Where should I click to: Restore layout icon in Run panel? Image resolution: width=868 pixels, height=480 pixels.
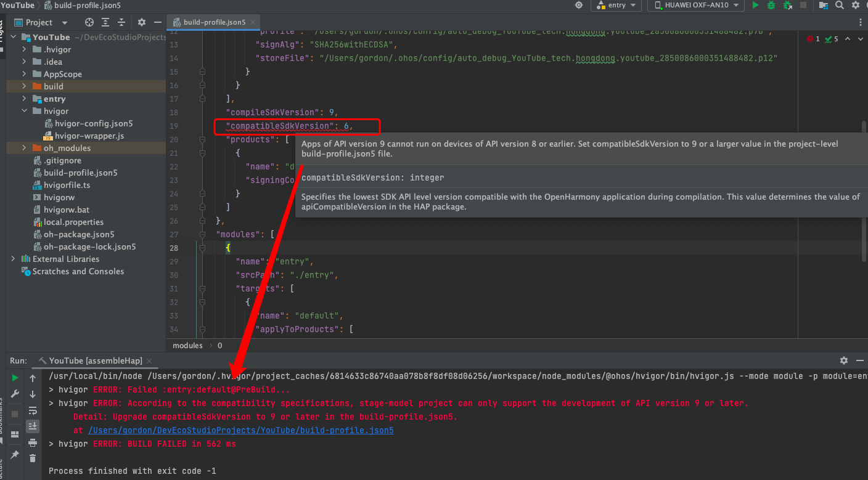point(15,434)
